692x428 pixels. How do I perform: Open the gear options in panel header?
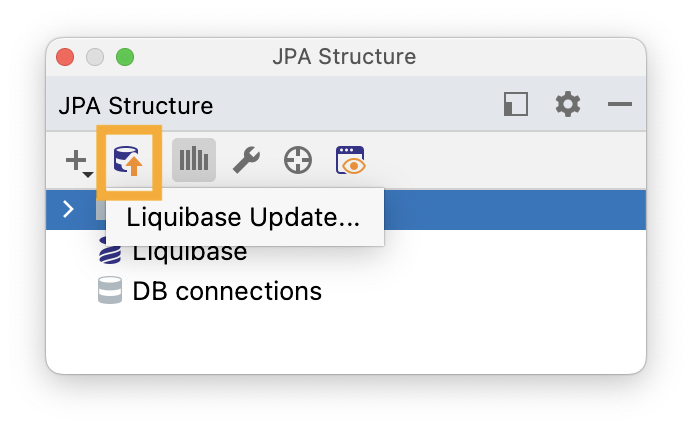tap(568, 104)
